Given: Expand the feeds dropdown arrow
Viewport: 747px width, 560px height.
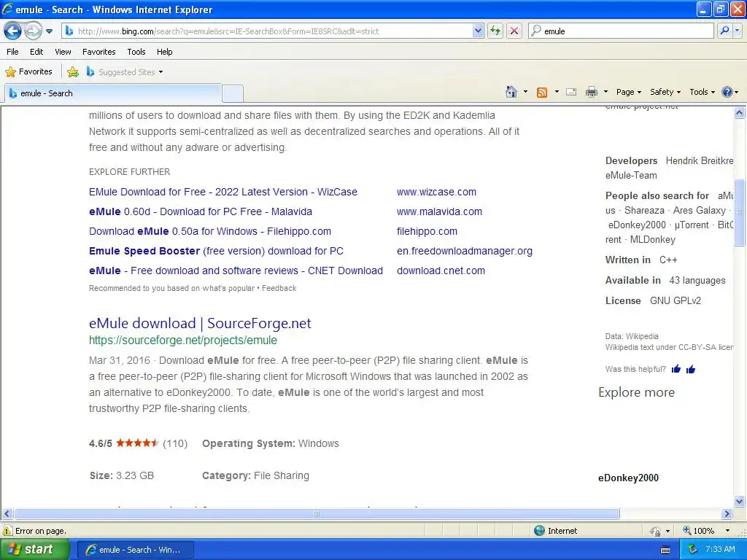Looking at the screenshot, I should [x=557, y=91].
